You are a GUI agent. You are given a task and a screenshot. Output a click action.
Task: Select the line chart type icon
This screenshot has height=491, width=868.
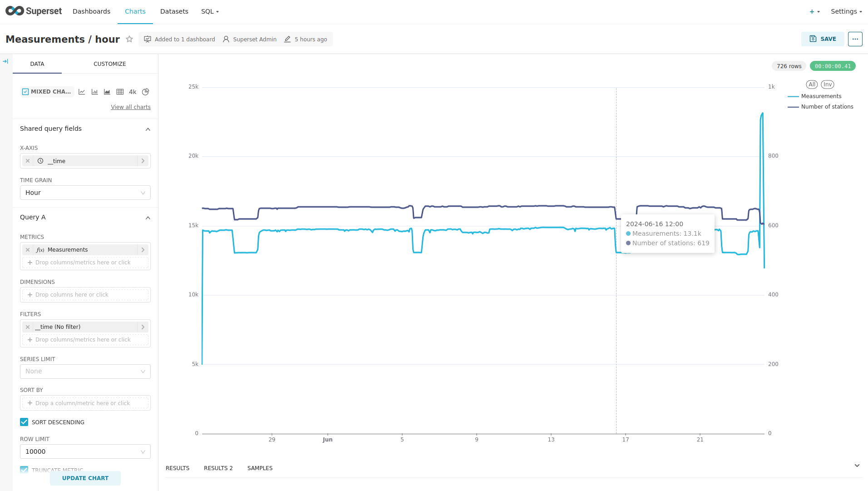click(82, 92)
